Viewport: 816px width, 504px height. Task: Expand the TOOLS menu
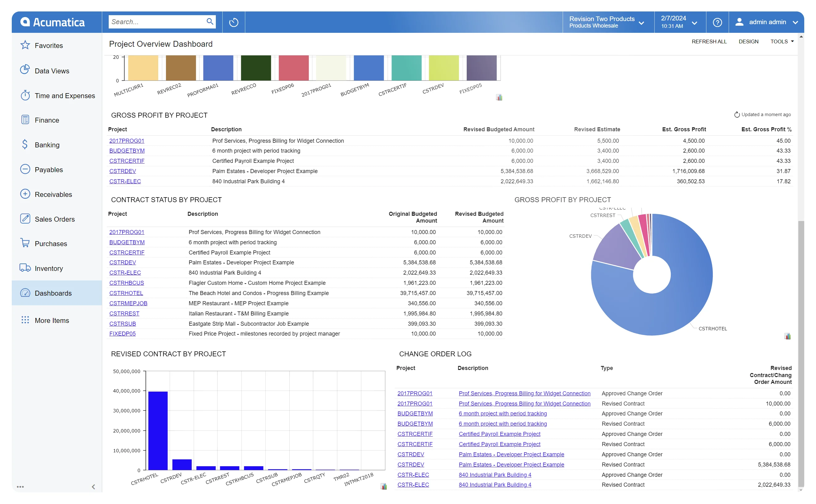pos(782,41)
